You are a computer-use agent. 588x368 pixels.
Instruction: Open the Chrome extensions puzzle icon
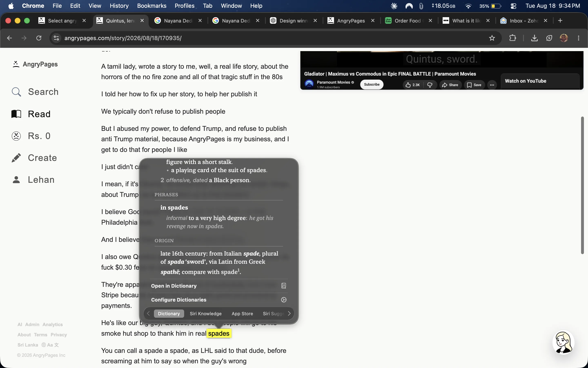tap(513, 38)
